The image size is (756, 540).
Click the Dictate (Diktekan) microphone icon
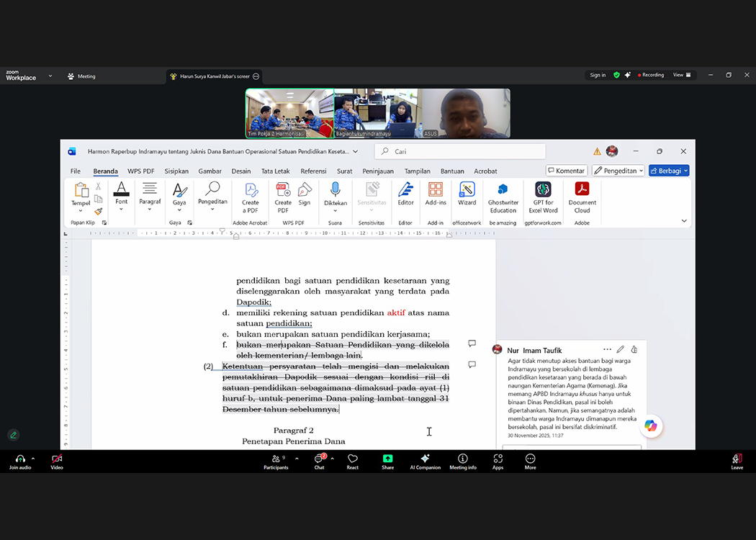click(x=335, y=190)
